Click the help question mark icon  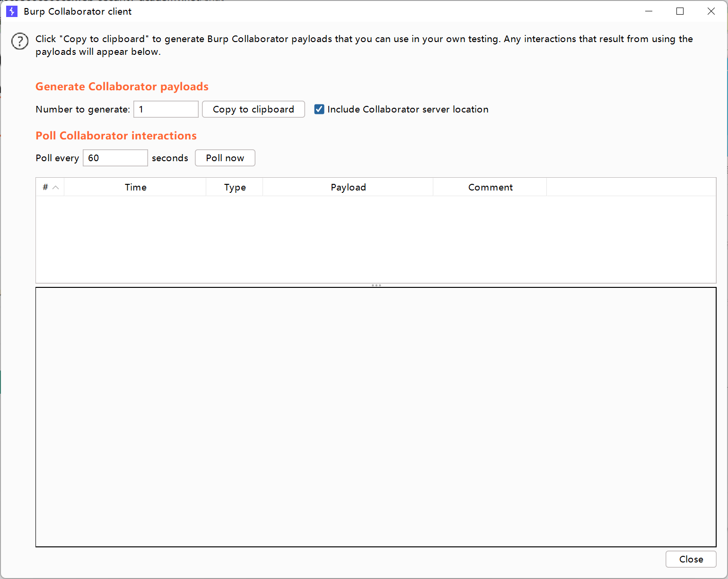[20, 42]
